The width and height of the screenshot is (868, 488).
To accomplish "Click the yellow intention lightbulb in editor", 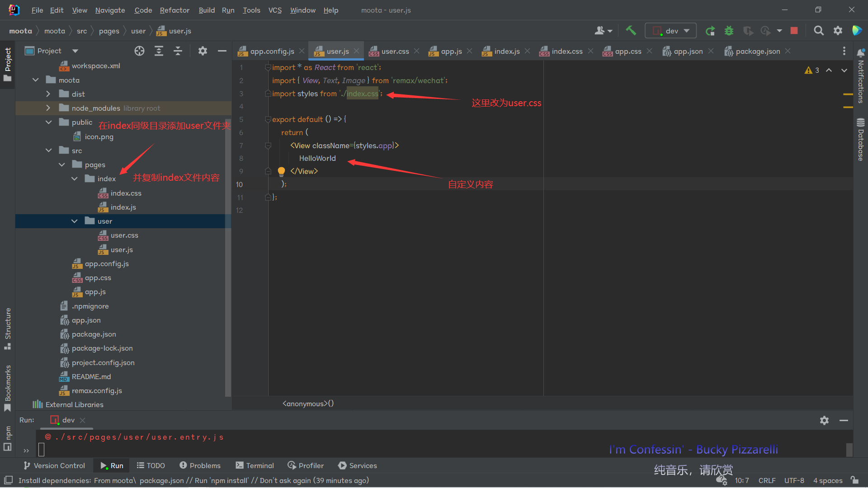I will coord(281,171).
